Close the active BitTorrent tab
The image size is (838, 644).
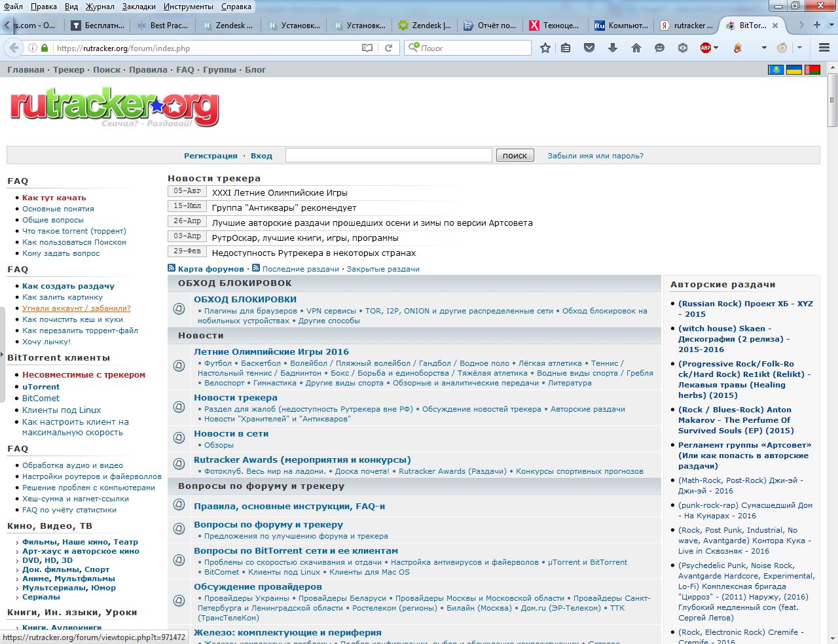[775, 26]
